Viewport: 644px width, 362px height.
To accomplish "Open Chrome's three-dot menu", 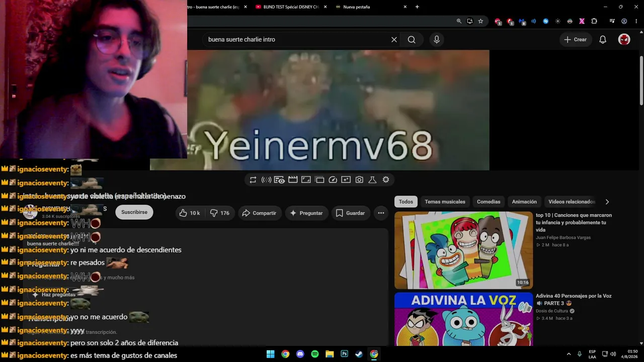I will point(635,21).
